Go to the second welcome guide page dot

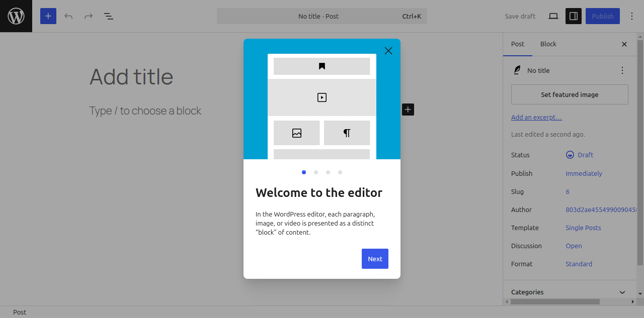[x=316, y=172]
